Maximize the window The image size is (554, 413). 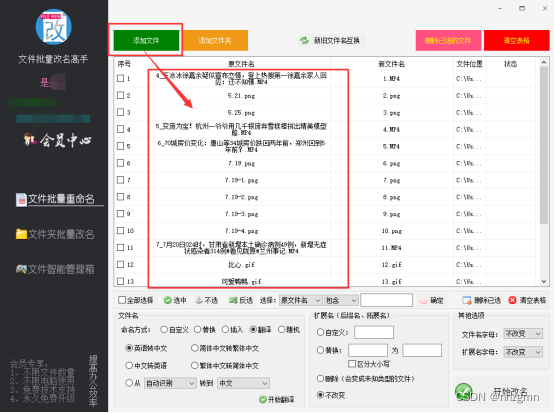tap(522, 8)
